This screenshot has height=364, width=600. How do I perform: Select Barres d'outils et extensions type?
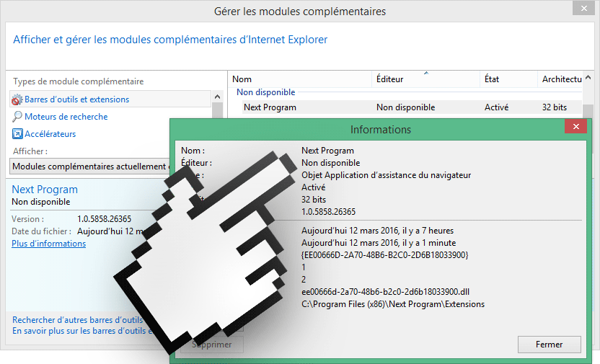click(110, 99)
